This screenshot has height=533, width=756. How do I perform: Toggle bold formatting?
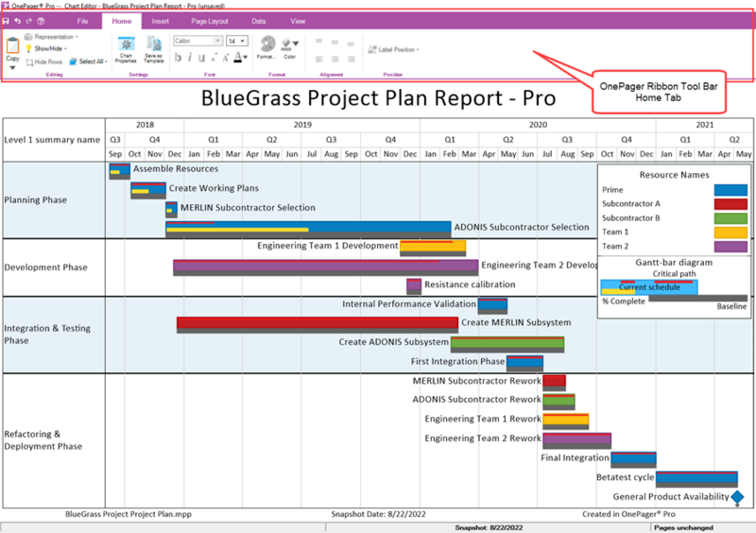[178, 58]
